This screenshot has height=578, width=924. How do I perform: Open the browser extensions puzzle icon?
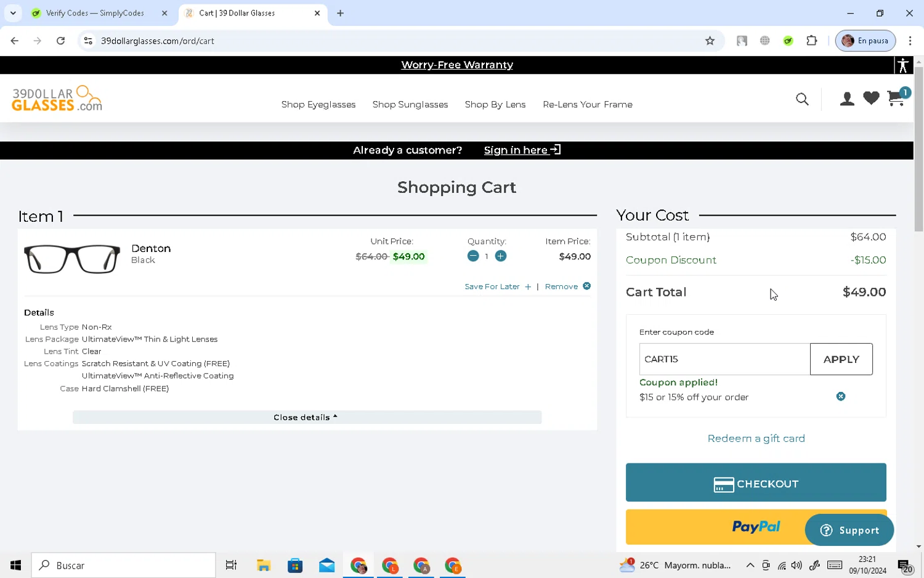click(x=812, y=41)
